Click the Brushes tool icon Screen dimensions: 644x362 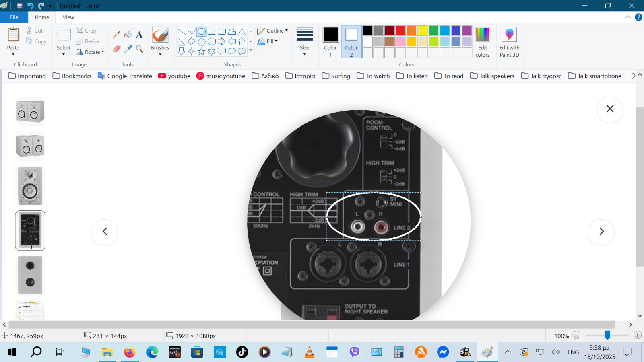160,35
